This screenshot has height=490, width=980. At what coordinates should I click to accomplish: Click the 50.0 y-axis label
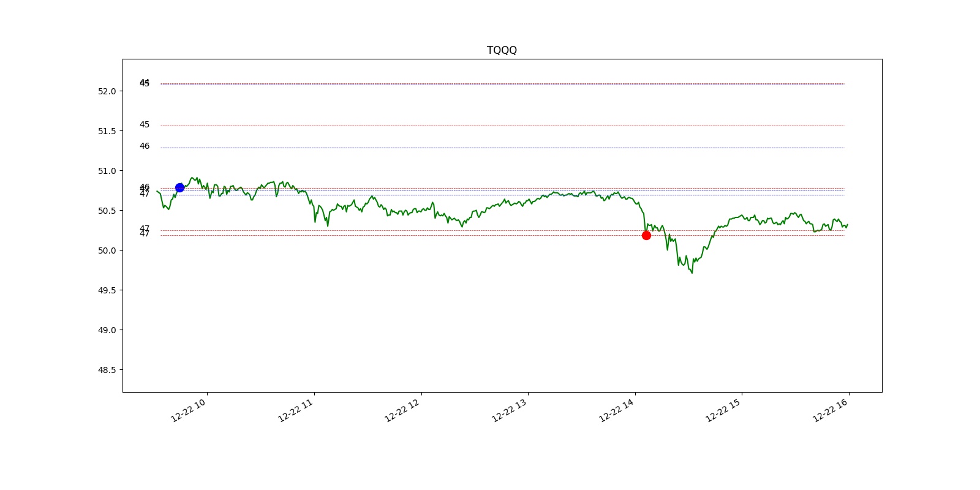pyautogui.click(x=107, y=251)
